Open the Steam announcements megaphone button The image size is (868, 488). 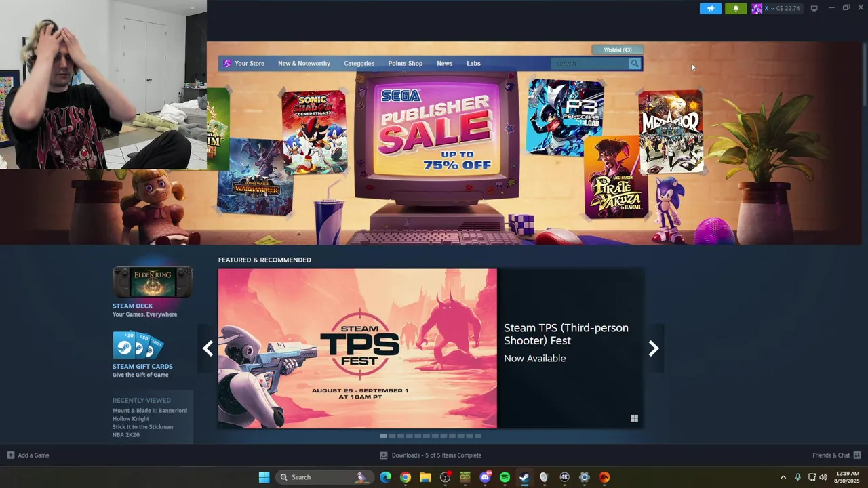[711, 9]
